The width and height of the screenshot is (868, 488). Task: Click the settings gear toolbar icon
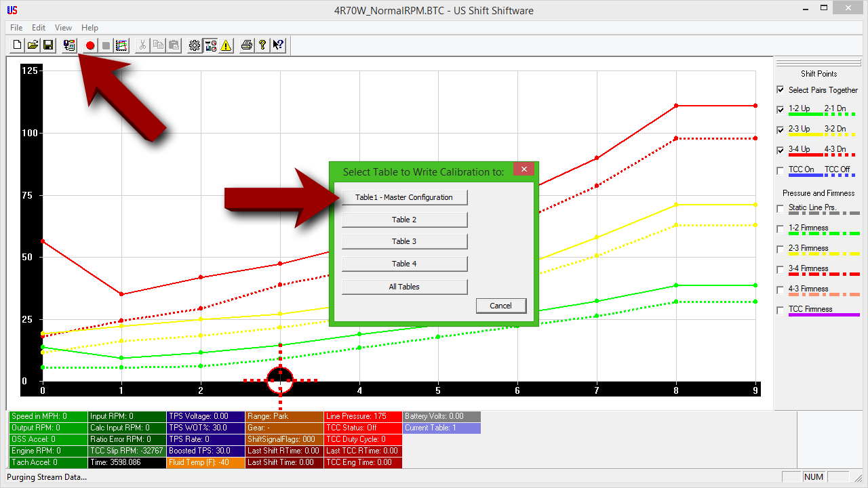click(195, 45)
